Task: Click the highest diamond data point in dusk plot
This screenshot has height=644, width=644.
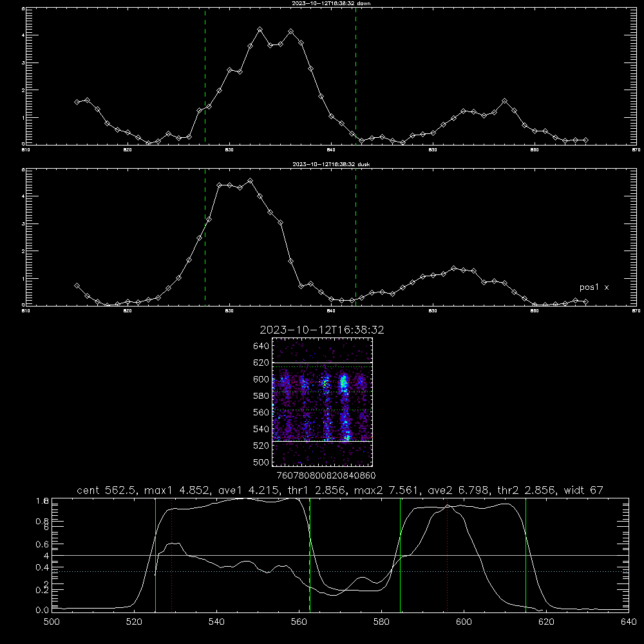Action: click(x=250, y=181)
